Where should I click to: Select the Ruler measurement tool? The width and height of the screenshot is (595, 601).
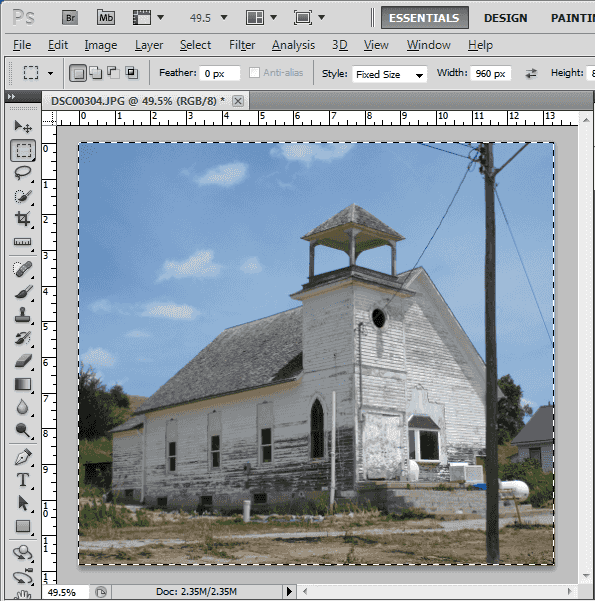point(23,242)
